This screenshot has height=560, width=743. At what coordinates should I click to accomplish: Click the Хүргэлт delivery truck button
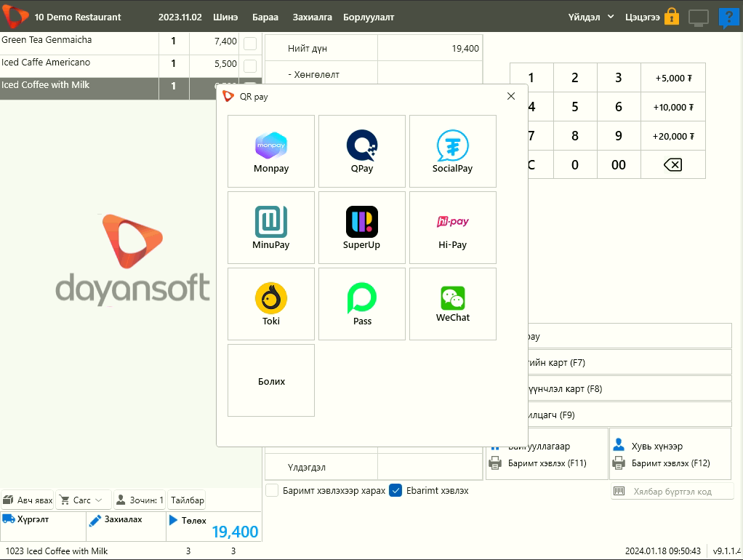(x=43, y=527)
